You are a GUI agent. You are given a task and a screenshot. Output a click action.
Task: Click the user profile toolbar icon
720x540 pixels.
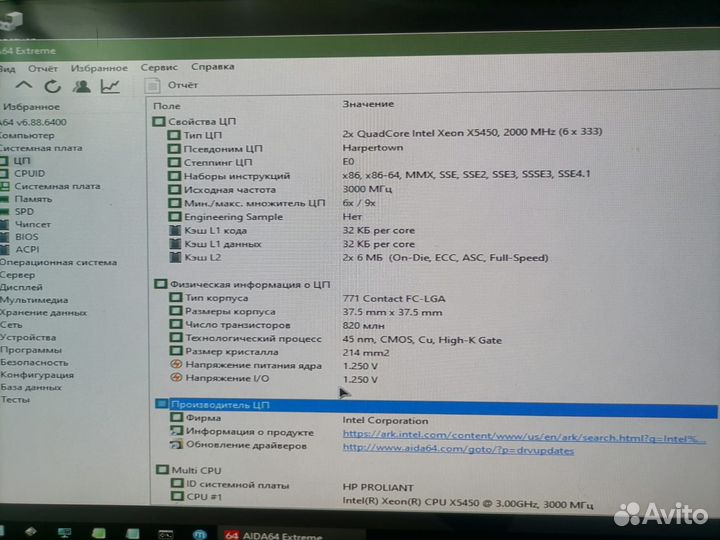coord(81,86)
